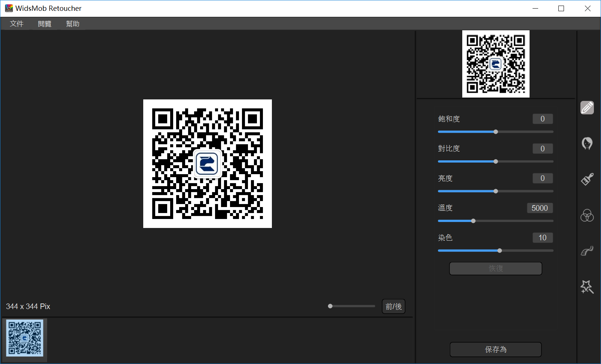The height and width of the screenshot is (364, 601).
Task: Adjust the 對比度 contrast slider
Action: point(496,161)
